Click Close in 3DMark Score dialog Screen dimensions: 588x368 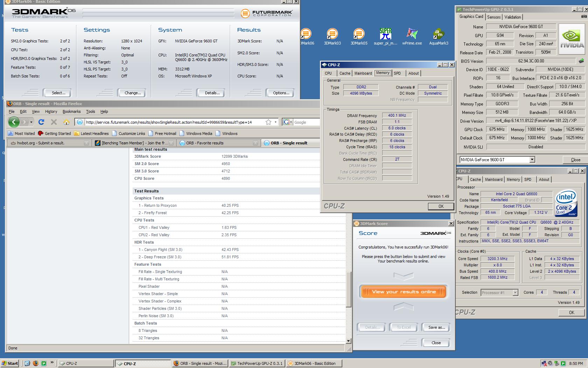pyautogui.click(x=436, y=343)
